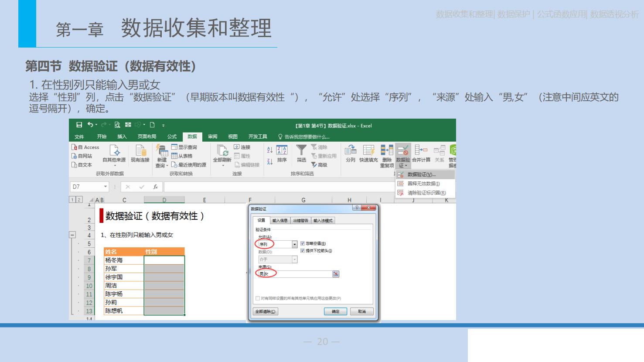The width and height of the screenshot is (644, 362).
Task: Click the New blank document icon in quick access toolbar
Action: click(x=152, y=125)
